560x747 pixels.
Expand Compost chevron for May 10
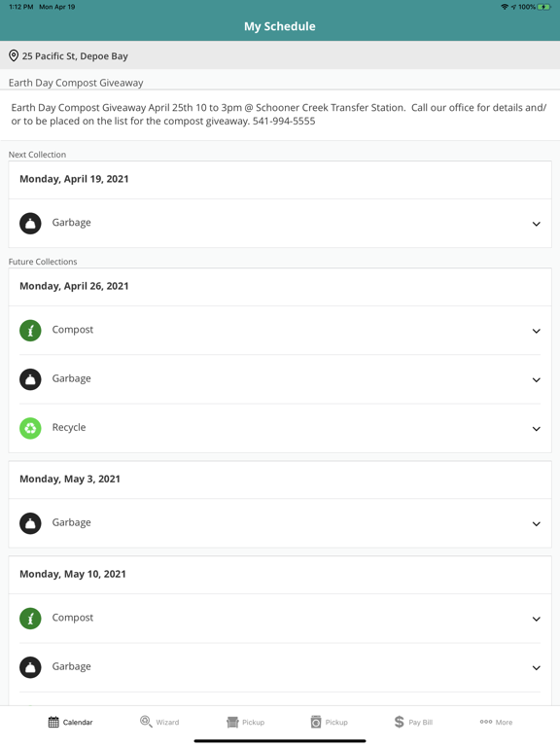coord(537,619)
